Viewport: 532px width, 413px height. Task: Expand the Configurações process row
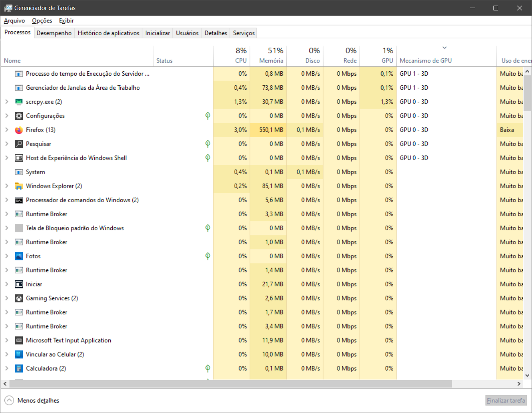click(6, 116)
